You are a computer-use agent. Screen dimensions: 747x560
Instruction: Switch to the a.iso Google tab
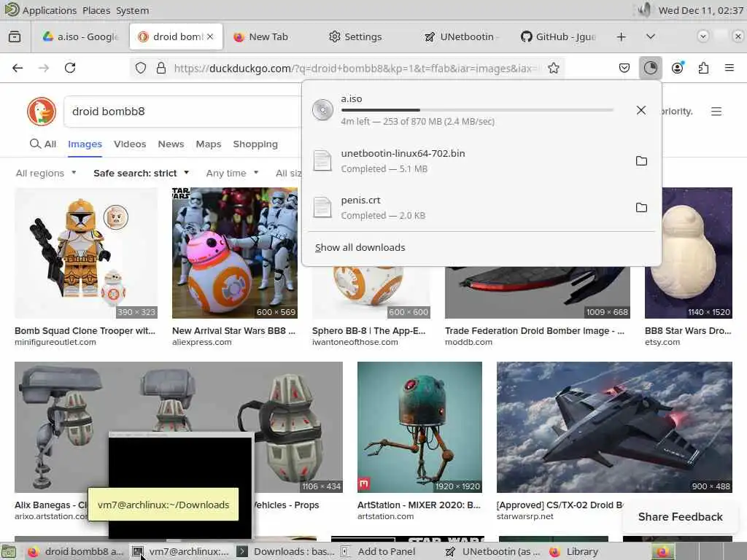(x=80, y=36)
